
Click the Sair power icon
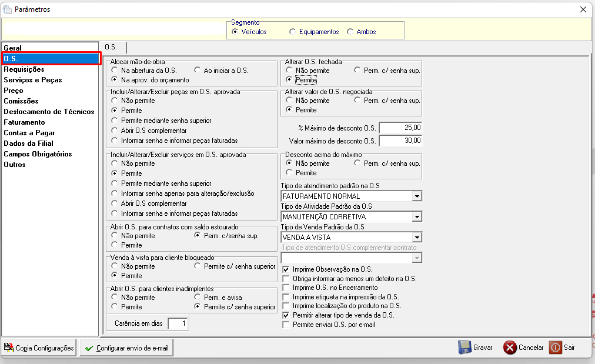(556, 348)
